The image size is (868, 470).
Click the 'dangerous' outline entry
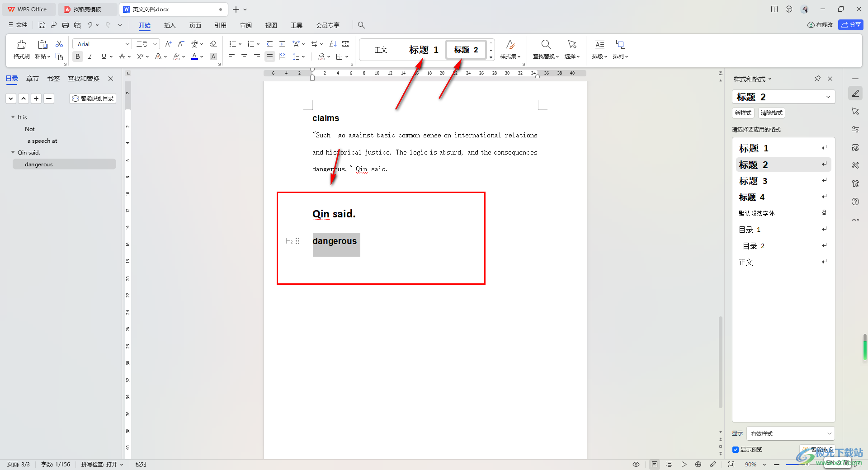point(64,164)
